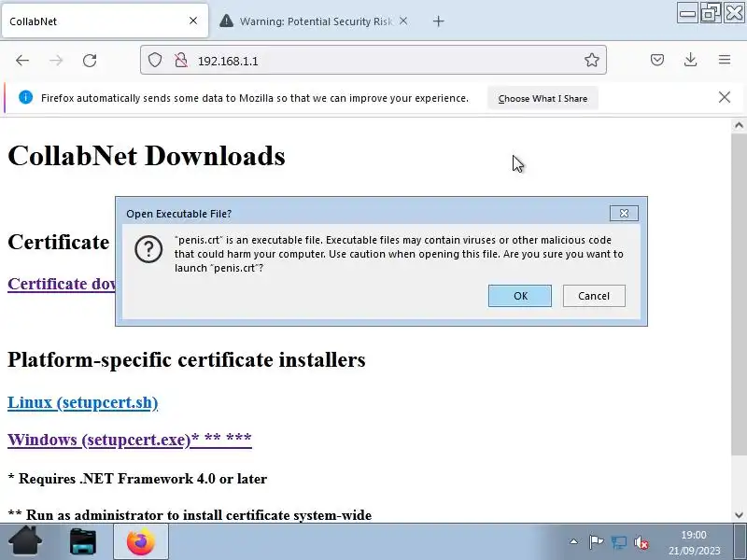Viewport: 747px width, 560px height.
Task: Open the Downloads panel
Action: 690,60
